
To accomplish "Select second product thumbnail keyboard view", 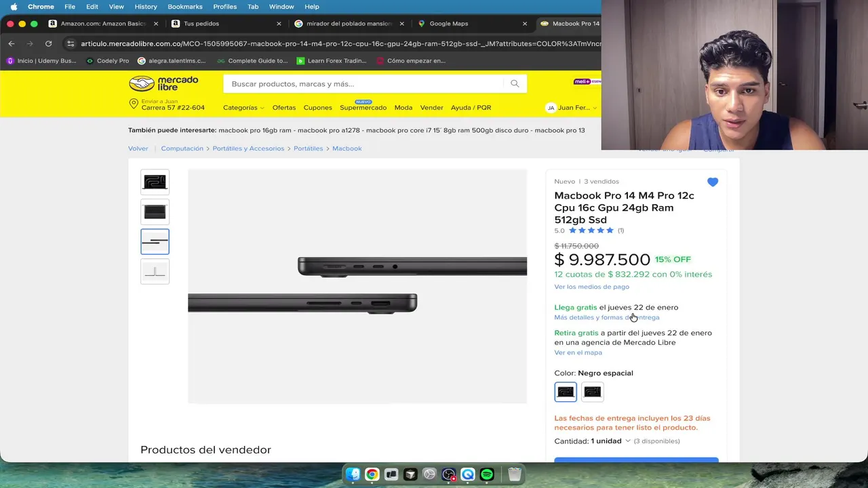I will [x=155, y=211].
